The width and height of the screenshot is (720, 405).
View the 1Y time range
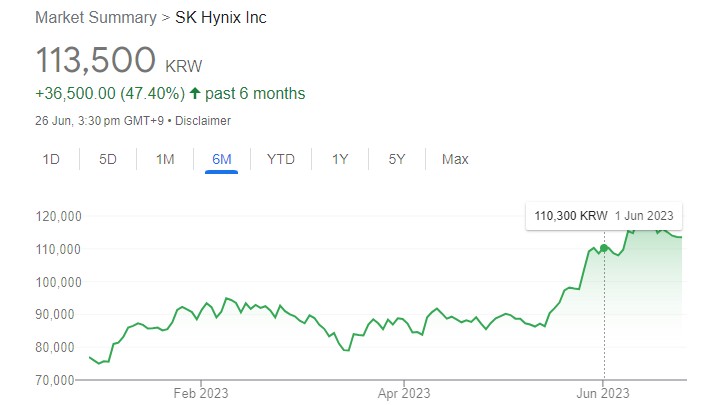coord(340,159)
